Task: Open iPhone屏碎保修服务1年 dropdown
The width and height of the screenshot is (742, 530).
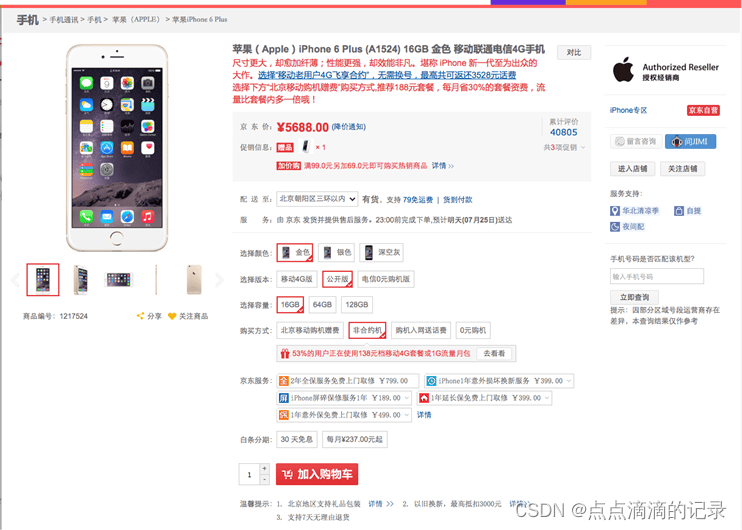Action: click(x=344, y=398)
